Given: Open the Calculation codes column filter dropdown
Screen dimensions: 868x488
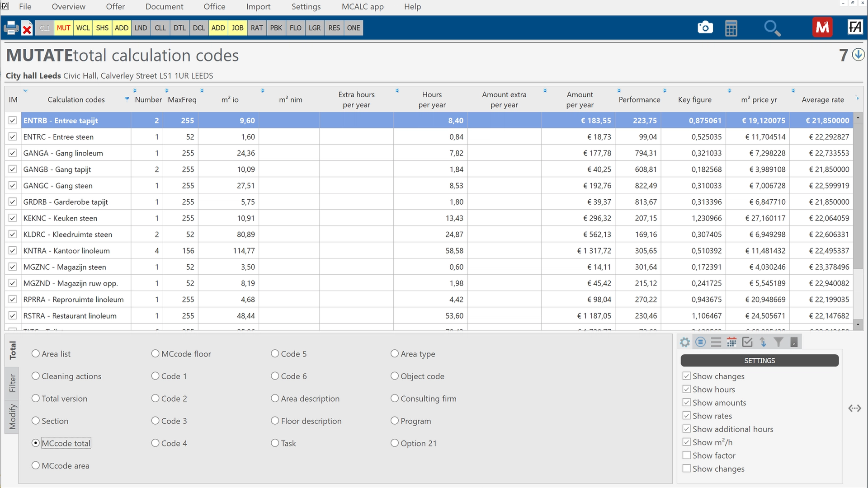Looking at the screenshot, I should 127,99.
